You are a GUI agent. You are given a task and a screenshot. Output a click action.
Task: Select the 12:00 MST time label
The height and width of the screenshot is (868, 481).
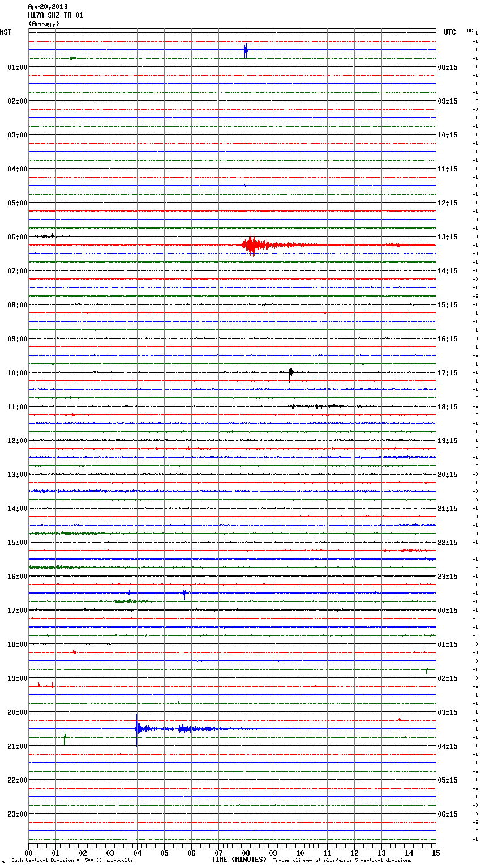tap(18, 441)
